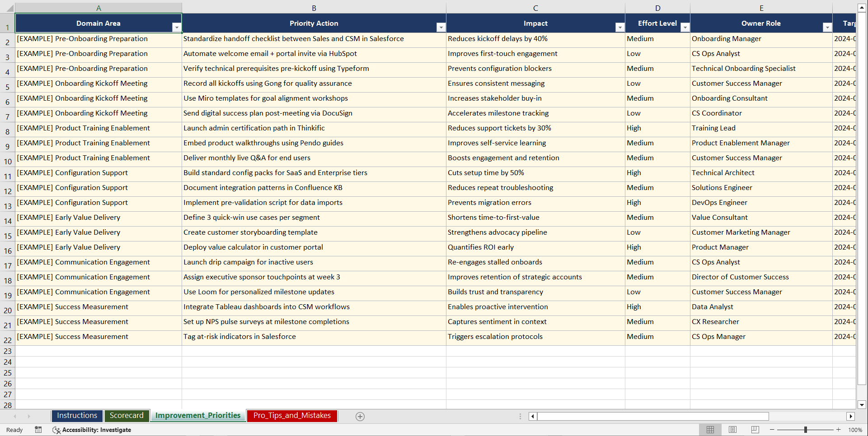Open the Priority Action filter dropdown
The width and height of the screenshot is (868, 436).
[441, 27]
